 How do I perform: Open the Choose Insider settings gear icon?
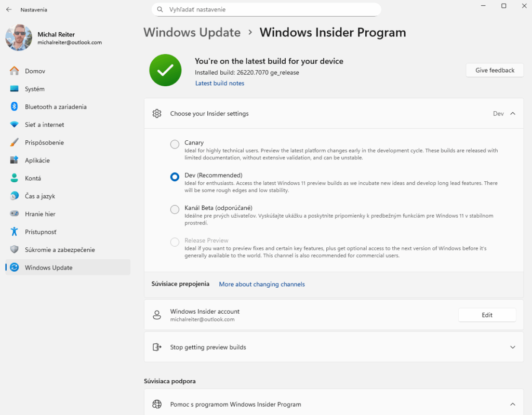[x=157, y=113]
